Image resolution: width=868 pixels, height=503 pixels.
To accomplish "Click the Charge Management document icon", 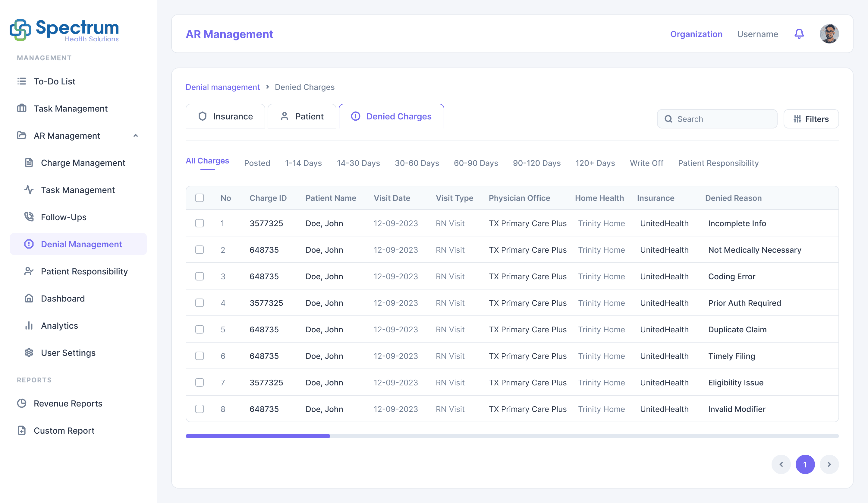I will (x=29, y=163).
